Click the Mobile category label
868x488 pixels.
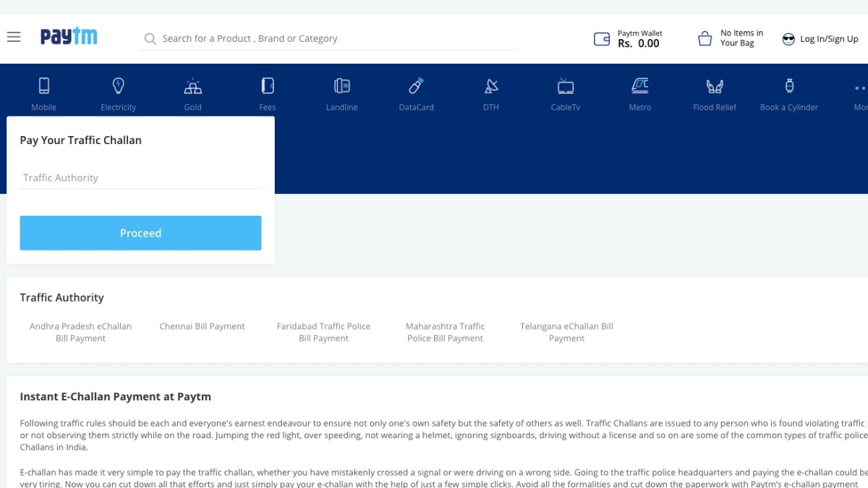click(x=44, y=107)
